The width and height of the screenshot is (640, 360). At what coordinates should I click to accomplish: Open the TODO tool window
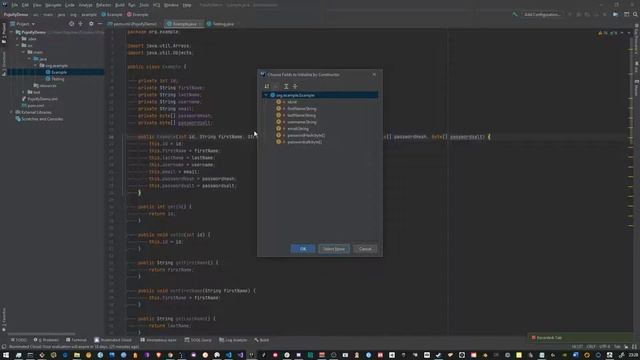pos(19,340)
